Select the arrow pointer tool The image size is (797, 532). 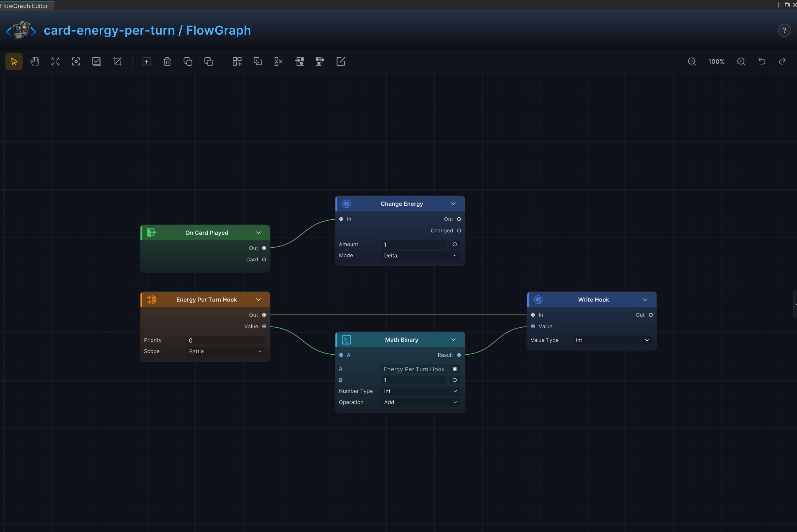14,61
